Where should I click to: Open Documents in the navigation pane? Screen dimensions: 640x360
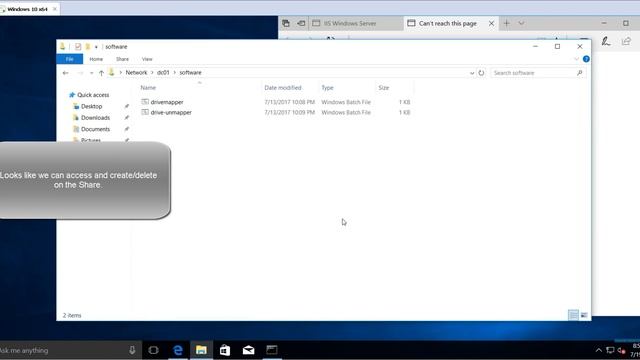coord(96,129)
